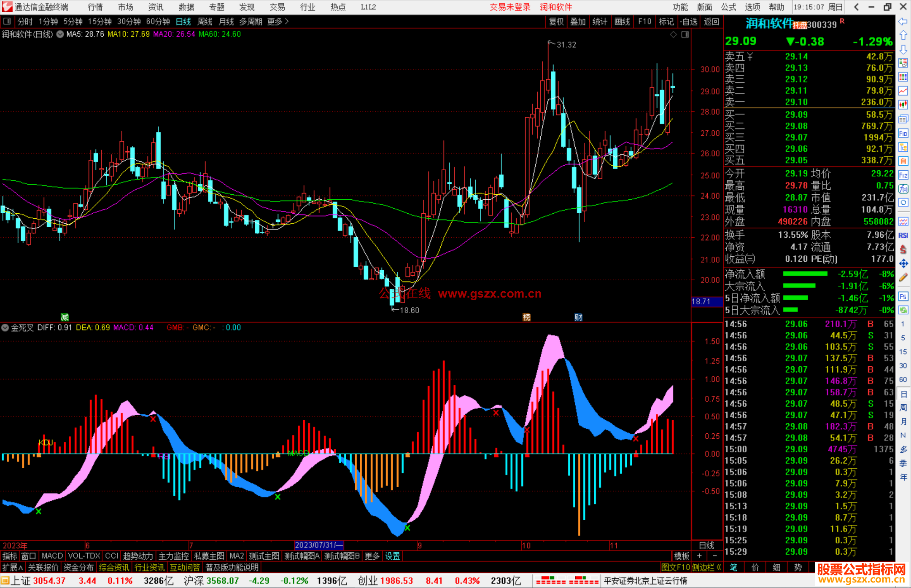911x588 pixels.
Task: Click the formula f(x) sidebar icon
Action: pos(903,189)
